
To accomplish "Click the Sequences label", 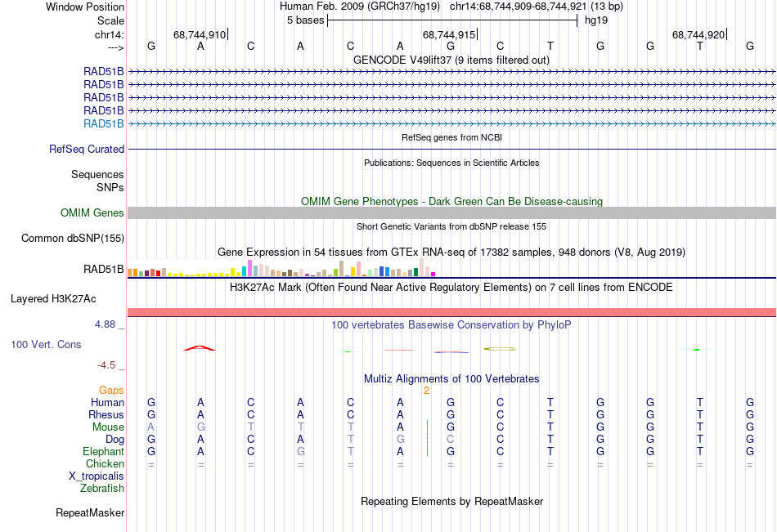I will tap(97, 174).
